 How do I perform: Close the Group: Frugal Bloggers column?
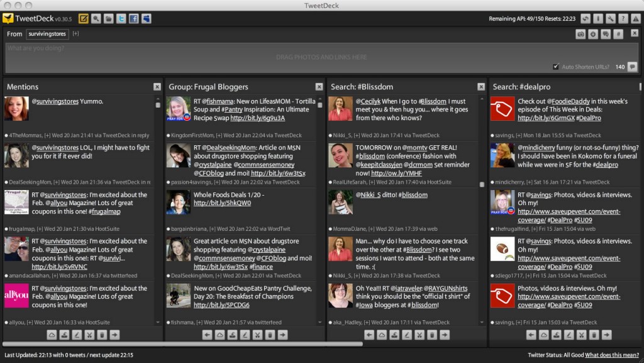[319, 87]
